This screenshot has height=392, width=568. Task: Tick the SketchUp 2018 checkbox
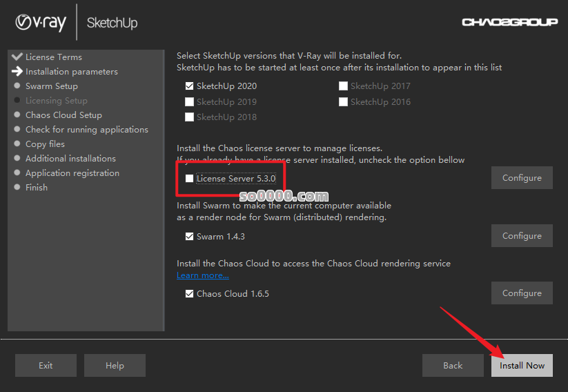tap(190, 117)
